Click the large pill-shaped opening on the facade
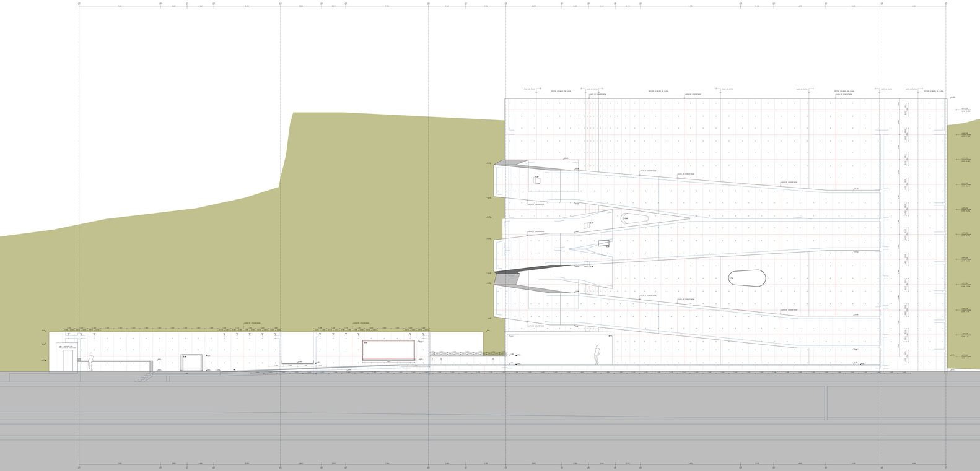Viewport: 980px width, 471px height. (x=746, y=279)
